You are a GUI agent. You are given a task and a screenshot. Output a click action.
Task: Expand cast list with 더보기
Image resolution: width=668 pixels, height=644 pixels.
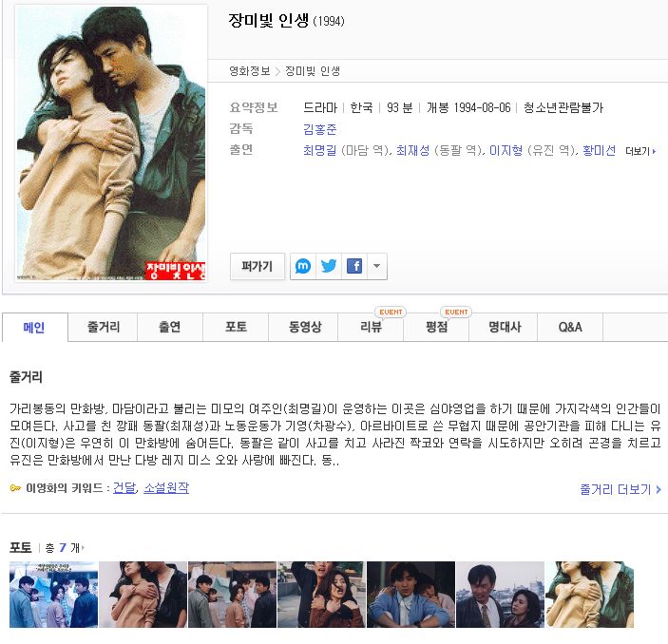pyautogui.click(x=640, y=151)
